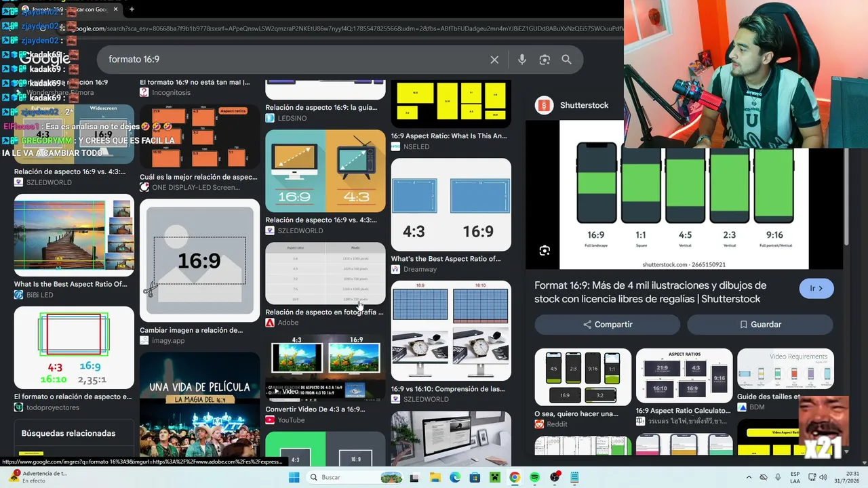
Task: Close the current browser tab
Action: 116,9
